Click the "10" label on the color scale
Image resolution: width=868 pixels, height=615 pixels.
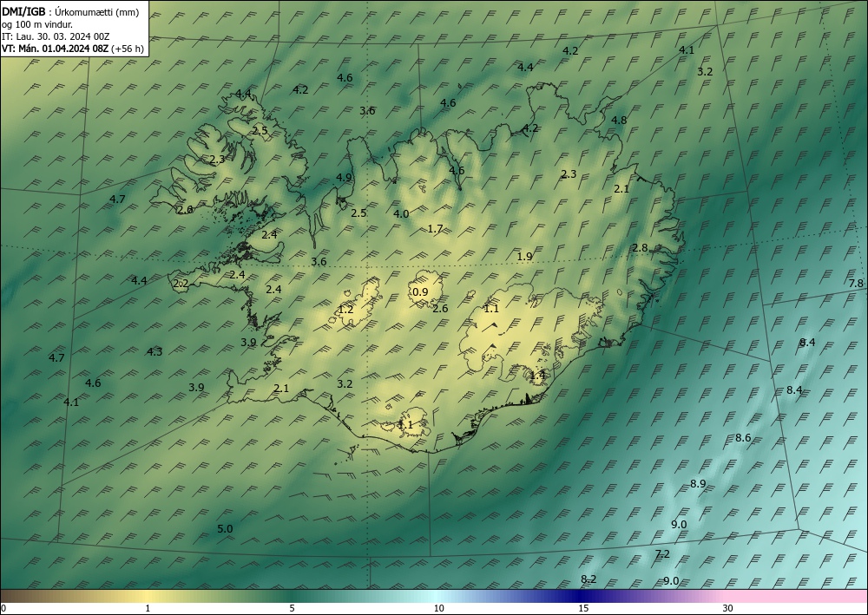[x=439, y=608]
